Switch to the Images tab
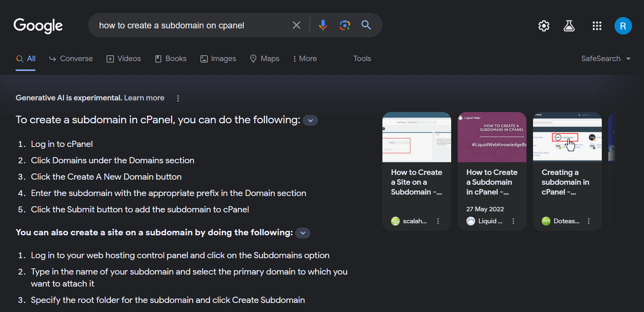The image size is (644, 312). point(218,59)
